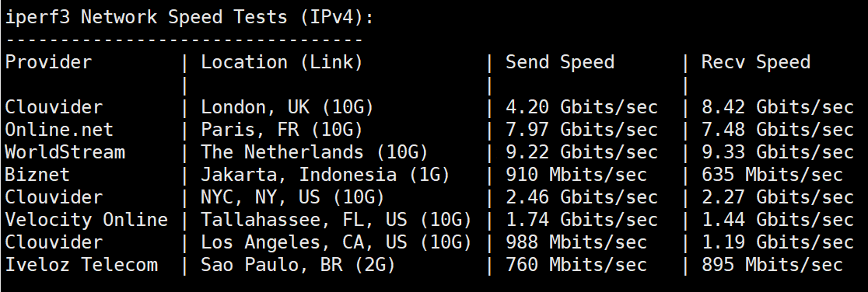
Task: Click the 'iperf3 Network Speed Tests' title
Action: (147, 17)
